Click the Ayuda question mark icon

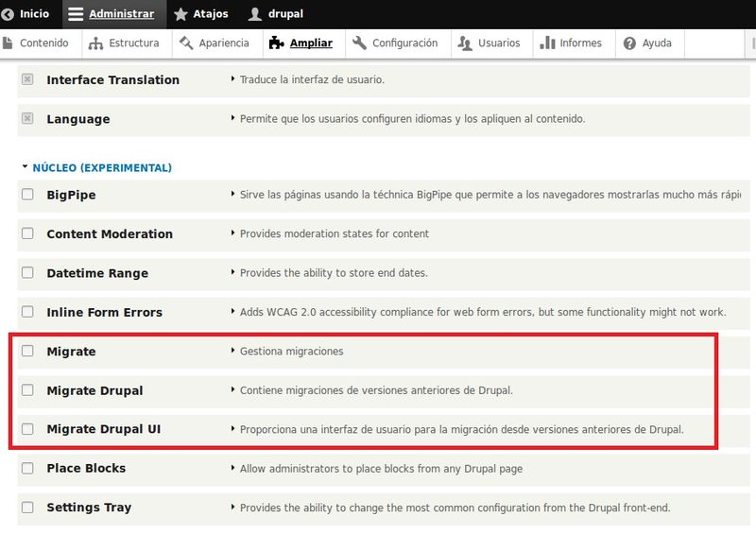[x=629, y=43]
